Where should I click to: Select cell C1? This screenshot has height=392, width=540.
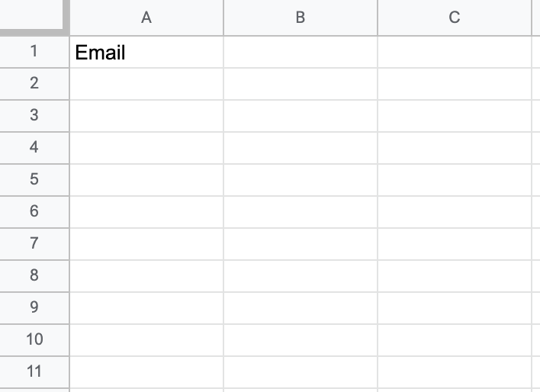(x=455, y=52)
